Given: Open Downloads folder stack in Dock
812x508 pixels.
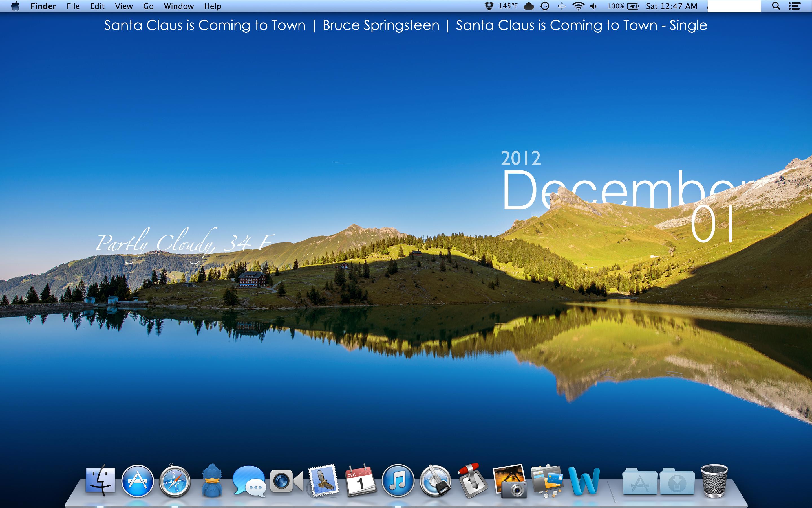Looking at the screenshot, I should coord(677,481).
